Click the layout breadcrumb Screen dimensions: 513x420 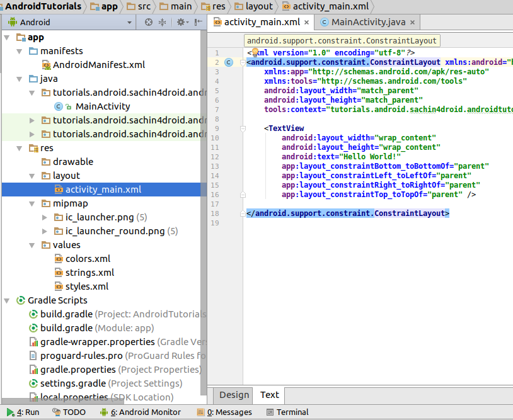(254, 6)
